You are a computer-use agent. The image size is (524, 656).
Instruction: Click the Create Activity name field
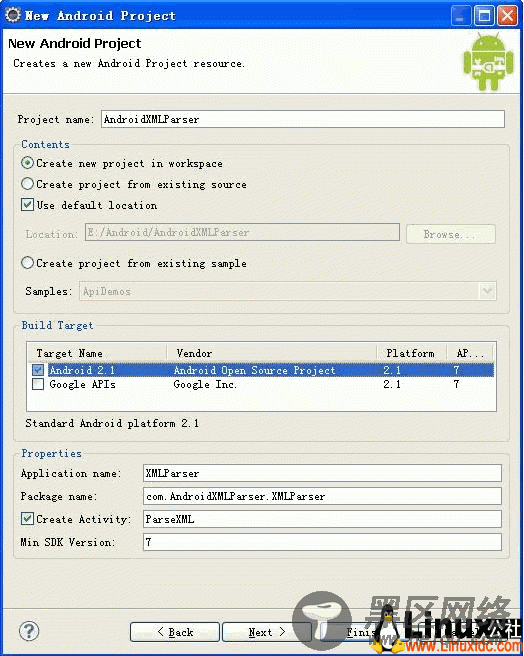coord(322,519)
